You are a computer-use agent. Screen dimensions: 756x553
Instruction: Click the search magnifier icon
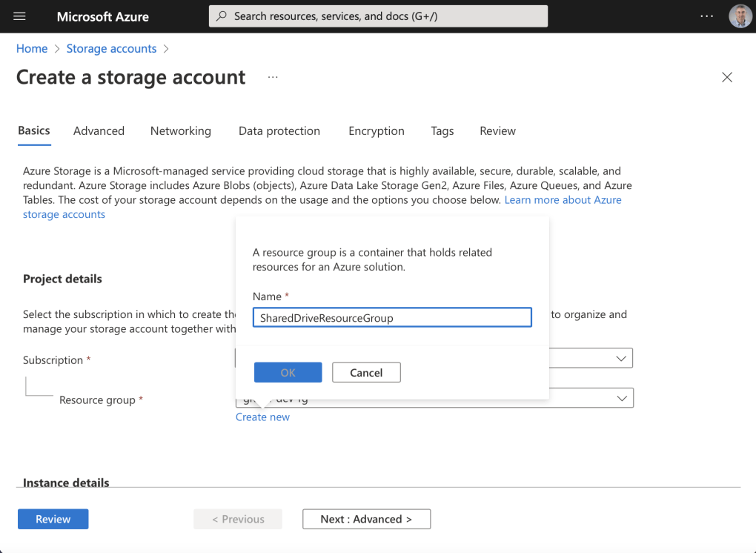[x=222, y=16]
